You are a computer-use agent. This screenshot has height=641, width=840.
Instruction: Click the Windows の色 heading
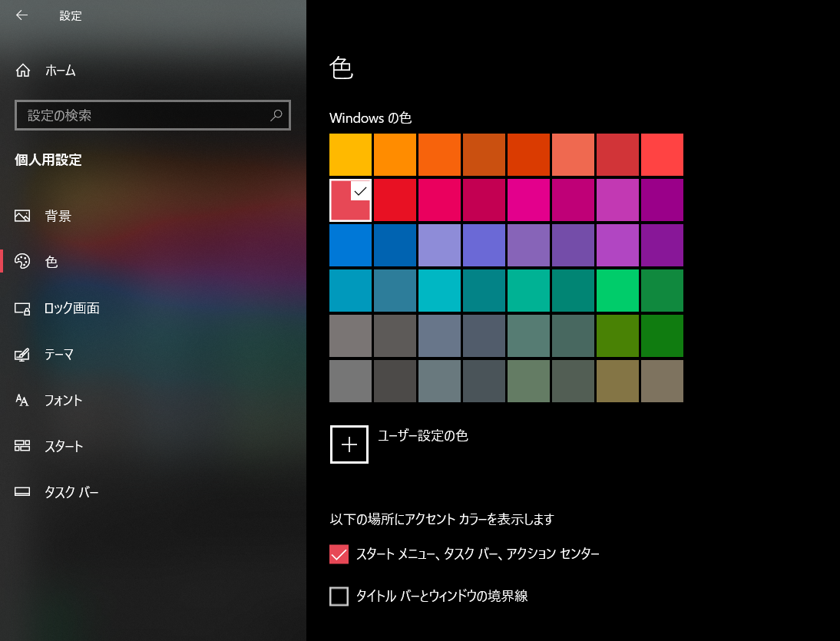point(370,117)
